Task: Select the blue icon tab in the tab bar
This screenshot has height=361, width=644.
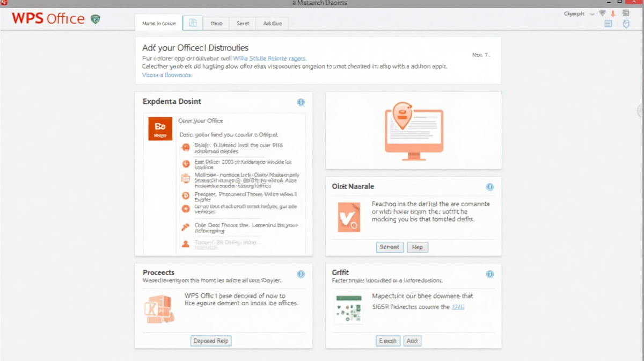Action: 193,23
